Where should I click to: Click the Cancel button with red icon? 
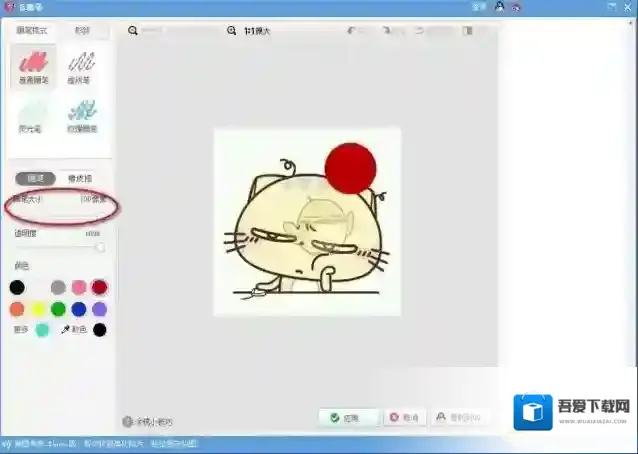pyautogui.click(x=404, y=417)
